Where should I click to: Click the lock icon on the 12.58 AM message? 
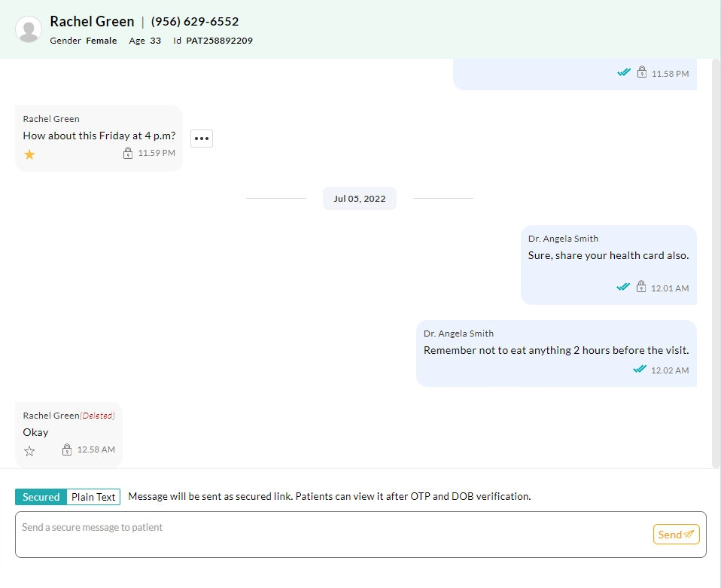coord(67,449)
